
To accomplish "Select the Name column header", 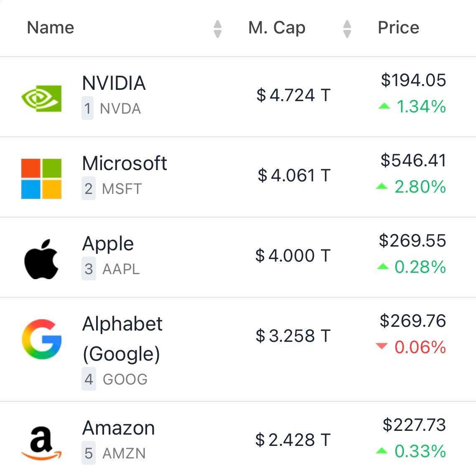I will click(x=50, y=27).
